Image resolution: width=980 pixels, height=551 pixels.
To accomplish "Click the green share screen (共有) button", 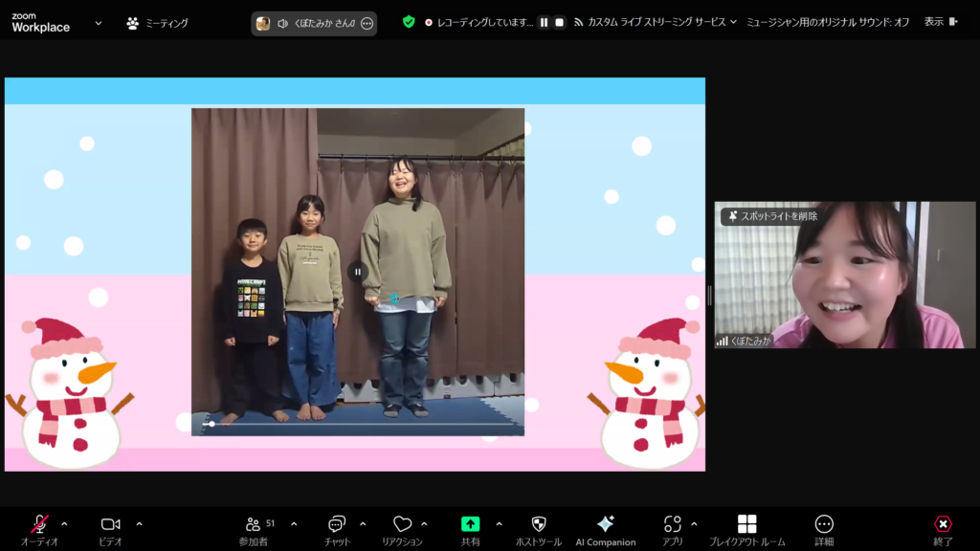I will tap(470, 524).
